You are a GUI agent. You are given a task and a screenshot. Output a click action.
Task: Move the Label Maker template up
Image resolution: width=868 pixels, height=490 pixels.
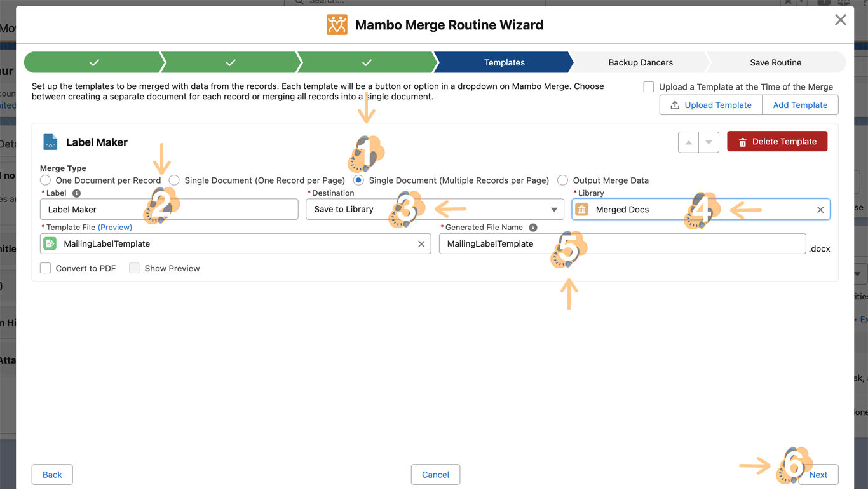click(688, 142)
